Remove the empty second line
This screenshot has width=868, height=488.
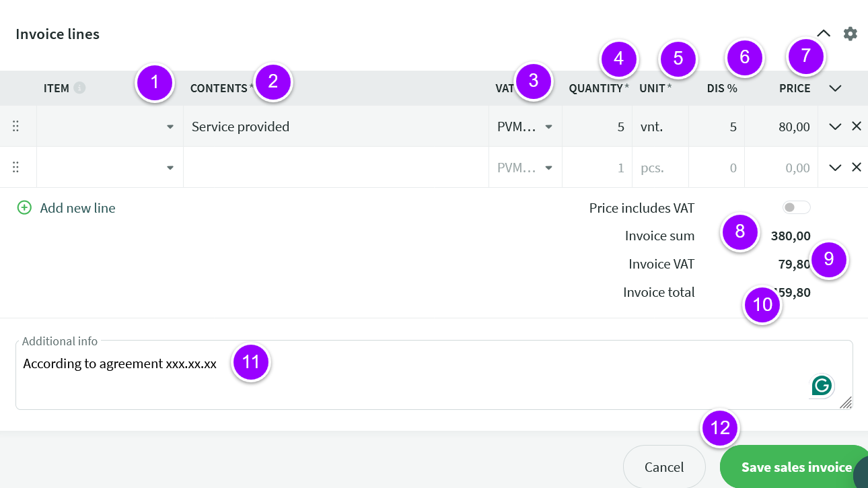857,168
